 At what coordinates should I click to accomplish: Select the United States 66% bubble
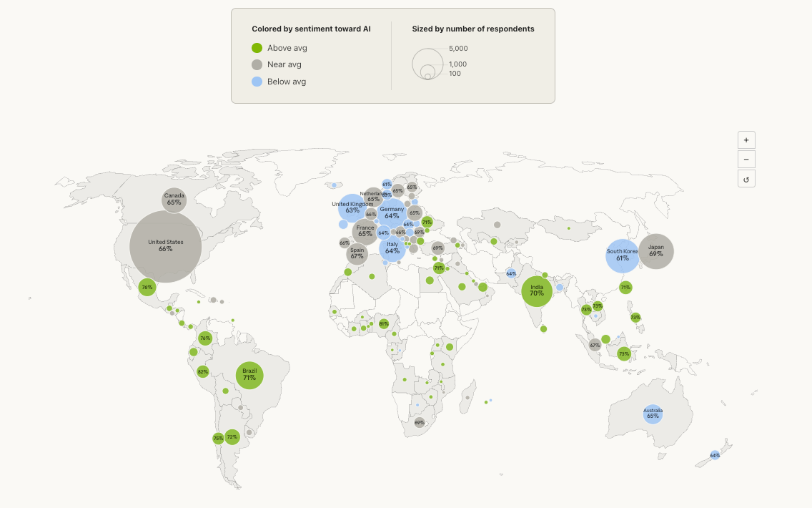coord(165,246)
